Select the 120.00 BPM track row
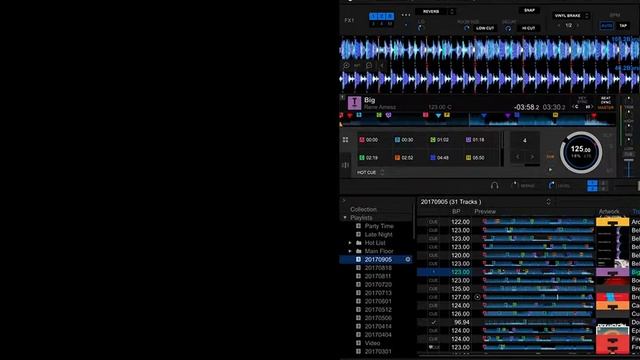 pos(528,255)
